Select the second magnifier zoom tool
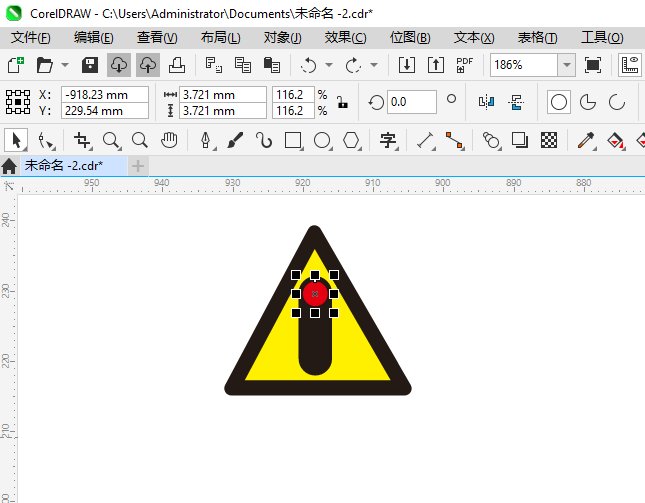The height and width of the screenshot is (503, 645). click(140, 140)
